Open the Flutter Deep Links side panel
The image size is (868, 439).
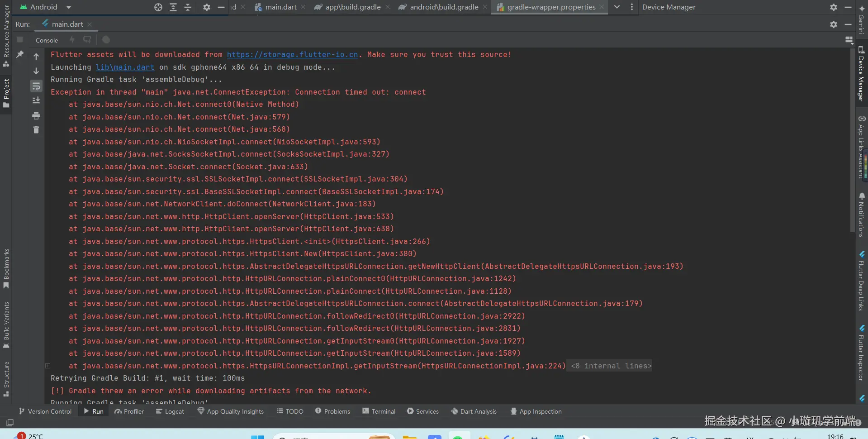861,281
